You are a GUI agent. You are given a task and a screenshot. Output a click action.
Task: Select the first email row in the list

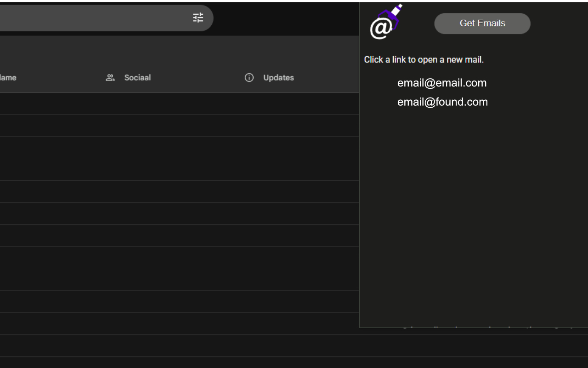[179, 104]
